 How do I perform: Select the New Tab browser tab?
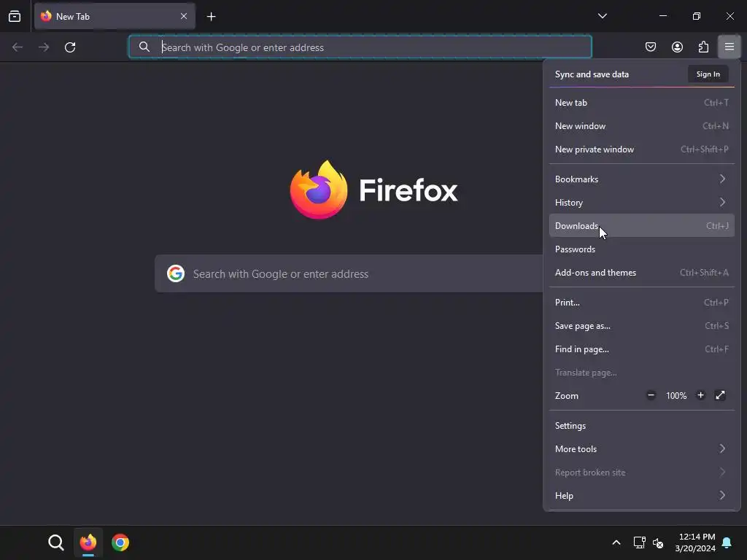tap(115, 16)
